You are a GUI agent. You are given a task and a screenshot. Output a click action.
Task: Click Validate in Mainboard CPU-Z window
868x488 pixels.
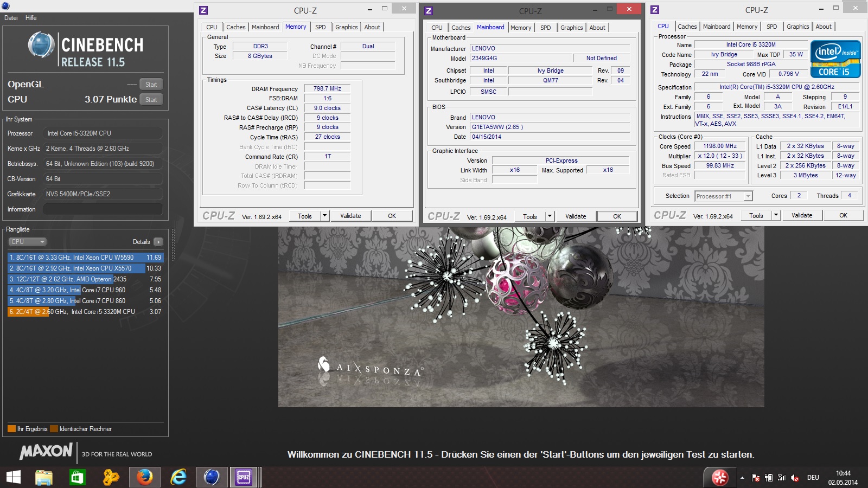pos(576,216)
